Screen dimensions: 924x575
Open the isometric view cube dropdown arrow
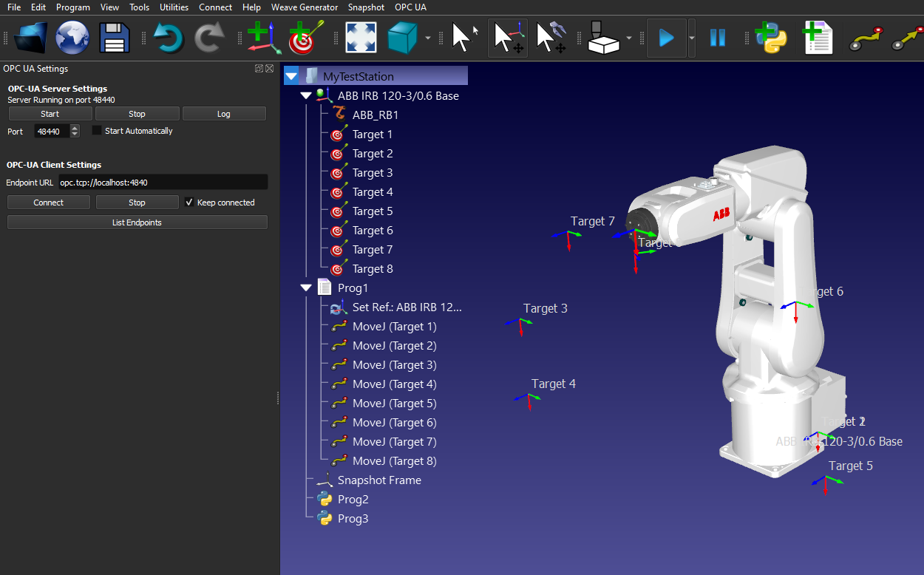point(429,38)
